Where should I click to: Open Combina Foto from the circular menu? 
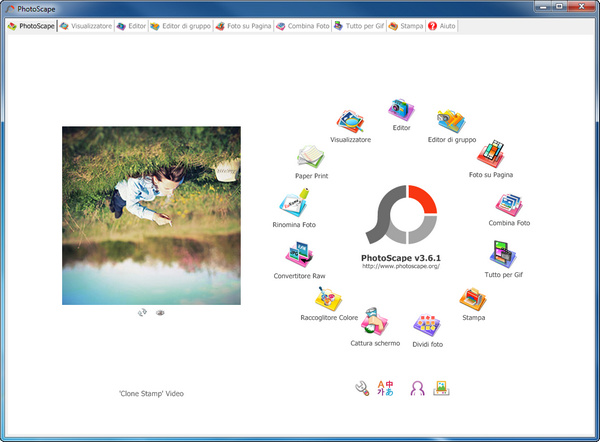[x=508, y=203]
